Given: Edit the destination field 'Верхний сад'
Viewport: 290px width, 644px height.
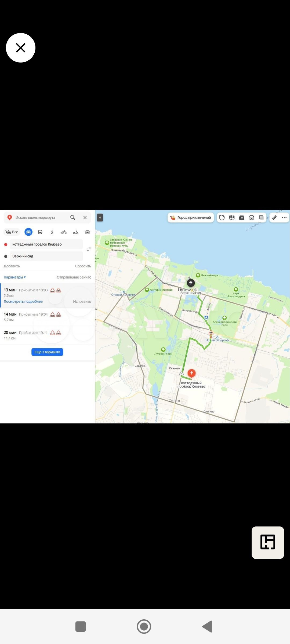Looking at the screenshot, I should tap(46, 256).
